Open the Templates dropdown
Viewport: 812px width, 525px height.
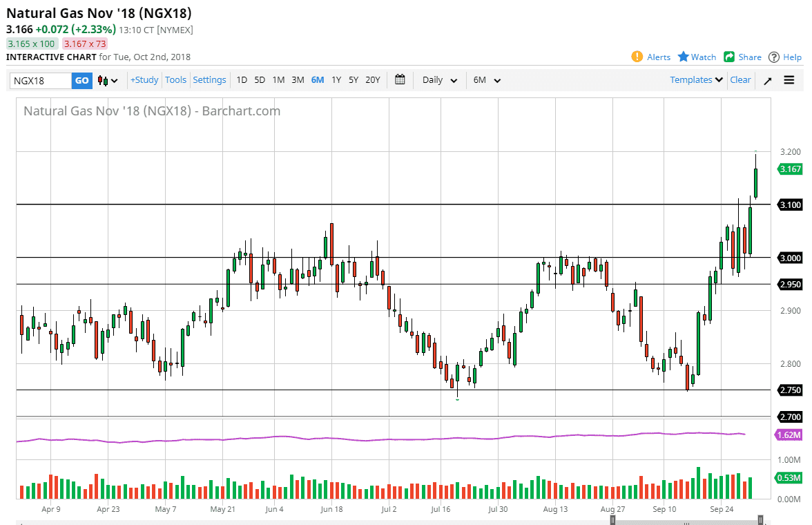[x=696, y=80]
